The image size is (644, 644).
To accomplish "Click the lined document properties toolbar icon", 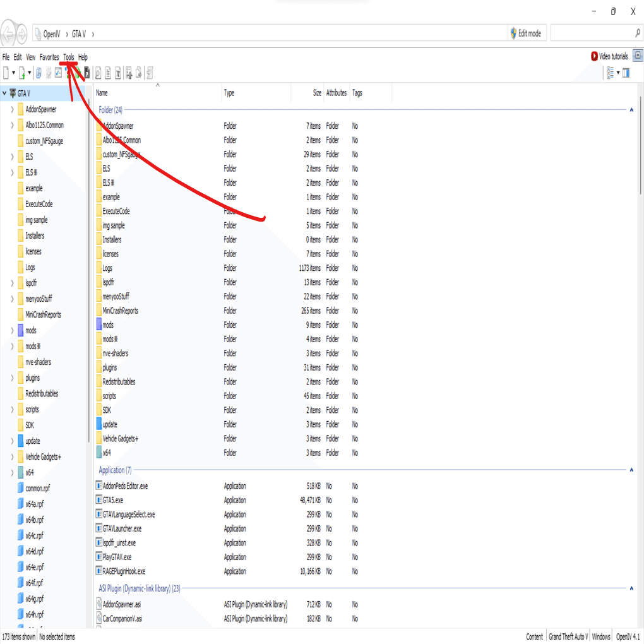I will [108, 73].
